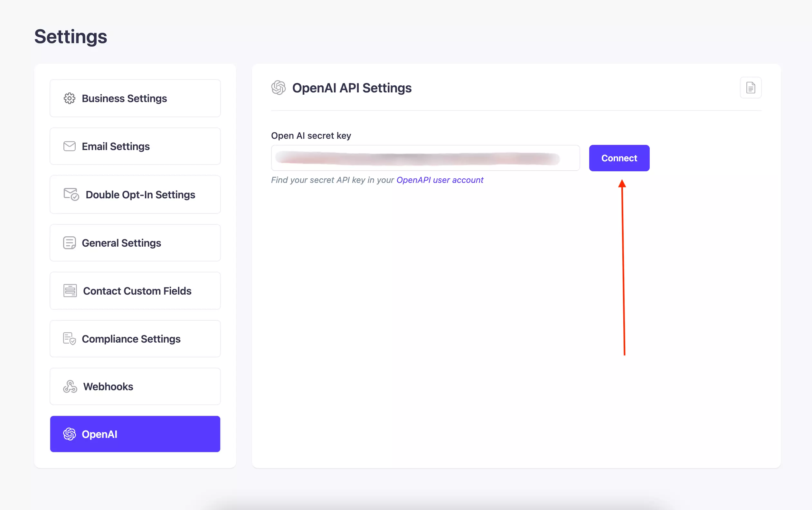The height and width of the screenshot is (510, 812).
Task: Click the General Settings document icon
Action: pos(69,242)
